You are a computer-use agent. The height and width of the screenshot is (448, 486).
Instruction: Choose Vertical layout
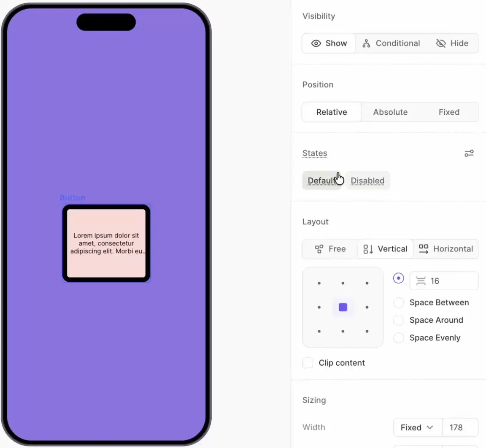tap(385, 249)
